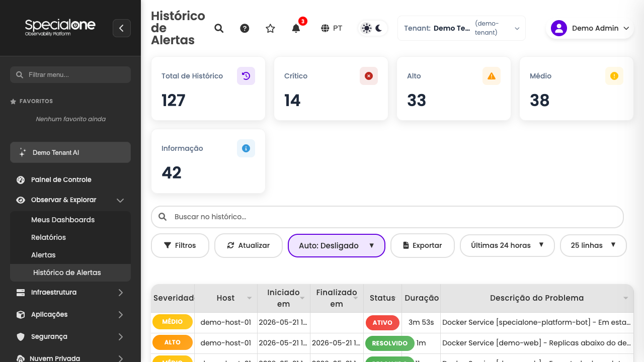This screenshot has width=644, height=362.
Task: Change page size from 25 linhas
Action: coord(593,245)
